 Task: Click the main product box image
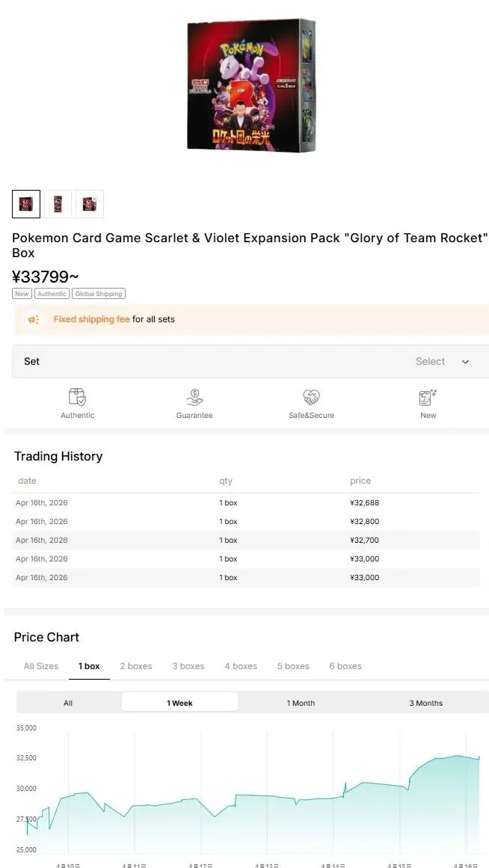(x=250, y=86)
